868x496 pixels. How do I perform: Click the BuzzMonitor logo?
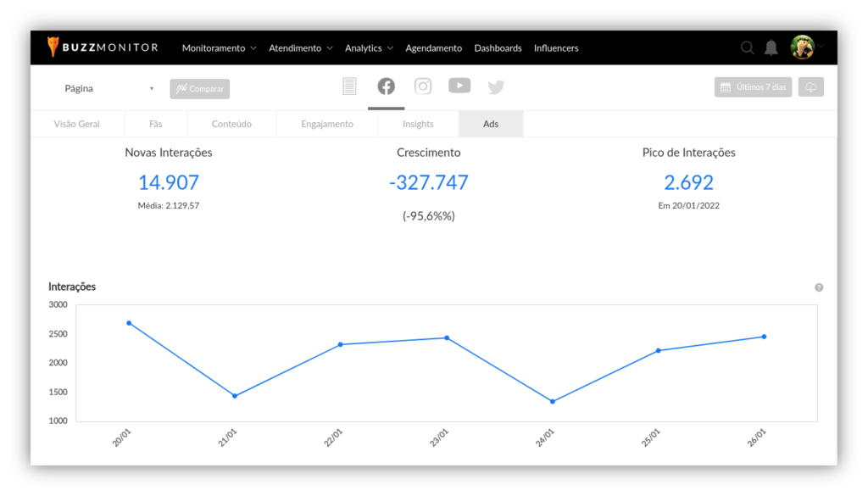coord(103,47)
